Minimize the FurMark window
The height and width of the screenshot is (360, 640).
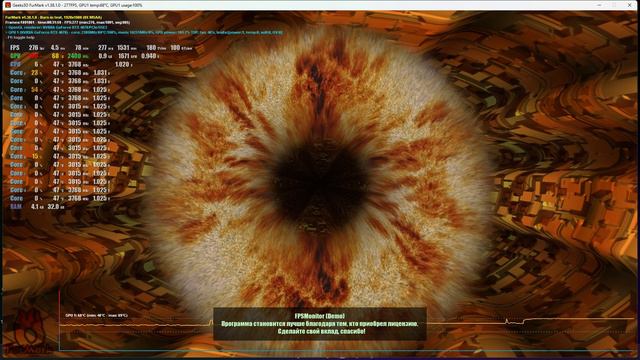(x=599, y=5)
